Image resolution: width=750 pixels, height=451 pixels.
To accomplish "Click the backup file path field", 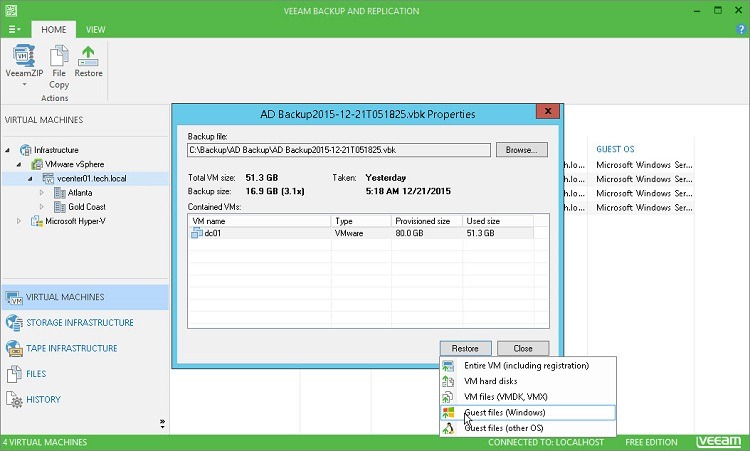I will point(339,150).
